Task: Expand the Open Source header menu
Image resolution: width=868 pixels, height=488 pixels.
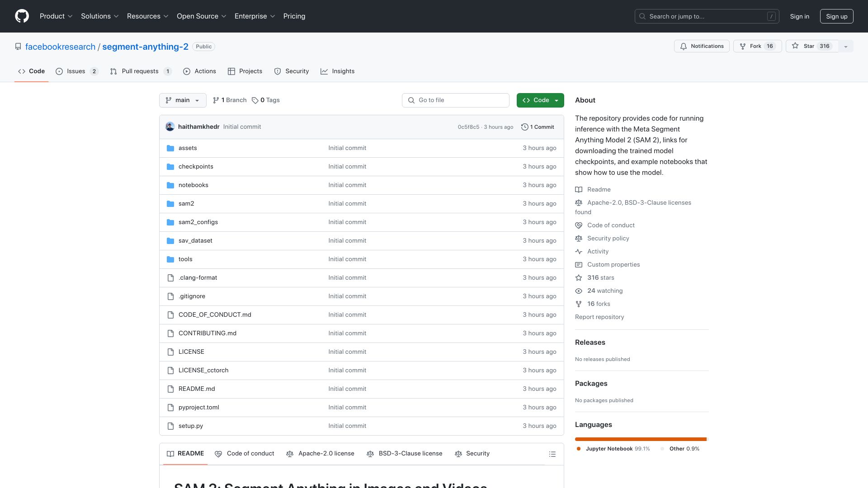Action: (202, 16)
